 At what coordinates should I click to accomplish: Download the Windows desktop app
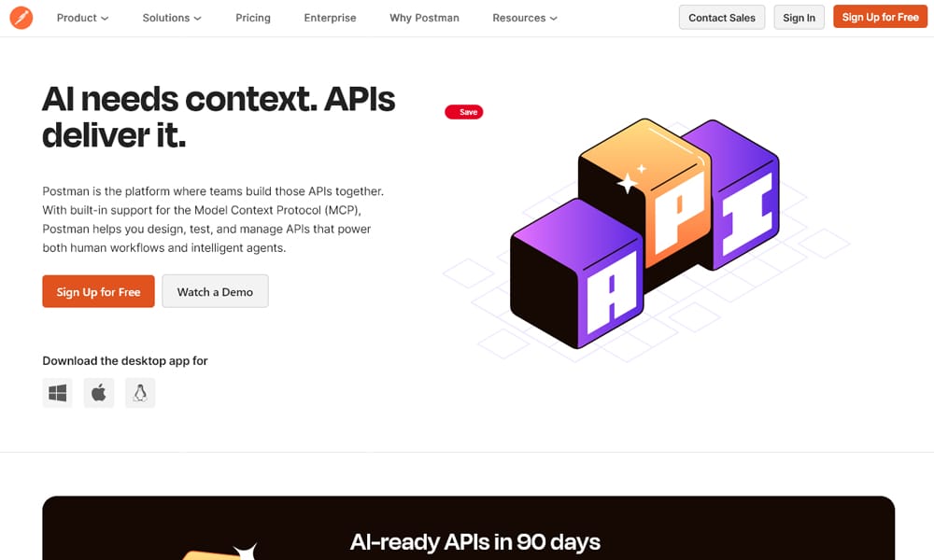pos(57,393)
